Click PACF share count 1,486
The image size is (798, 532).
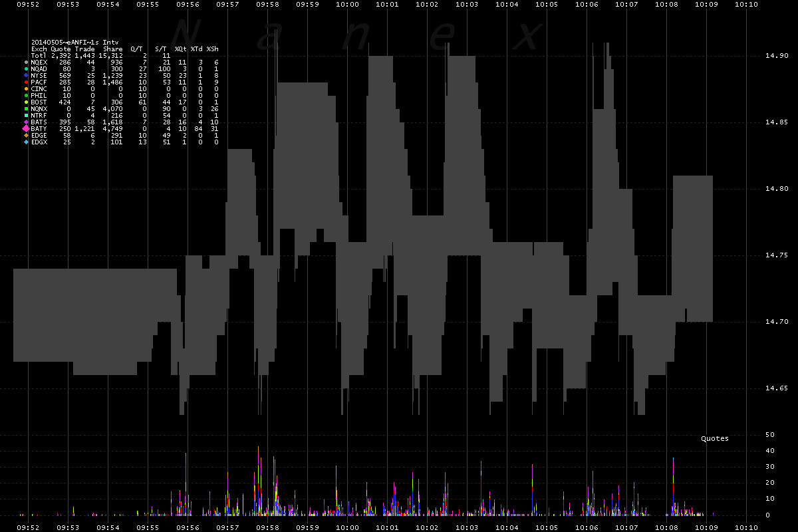[113, 82]
